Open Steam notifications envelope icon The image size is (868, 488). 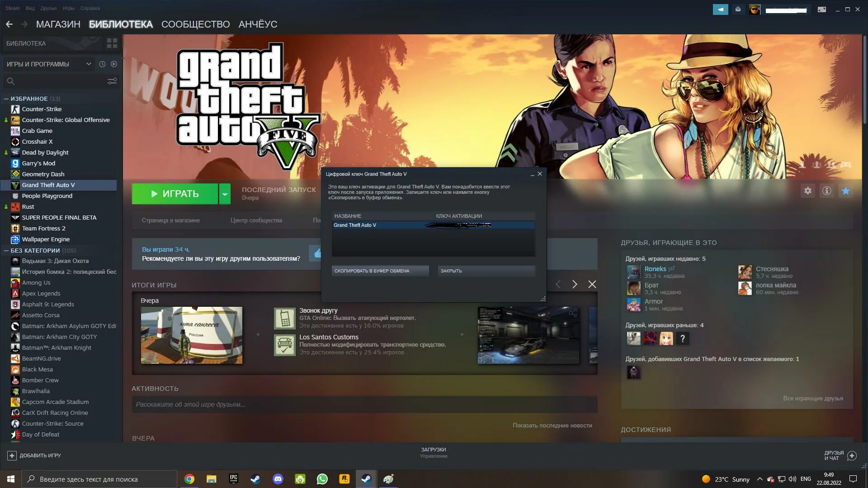pyautogui.click(x=738, y=9)
